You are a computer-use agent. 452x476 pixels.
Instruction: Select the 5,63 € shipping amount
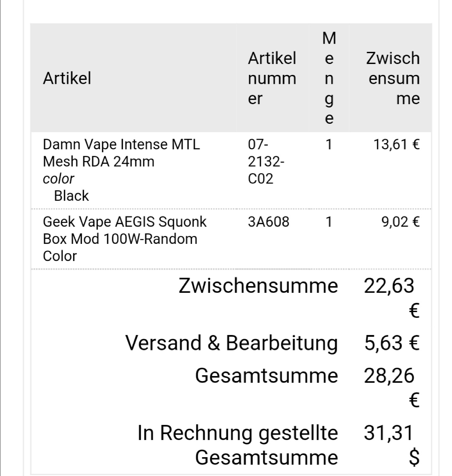(x=392, y=343)
